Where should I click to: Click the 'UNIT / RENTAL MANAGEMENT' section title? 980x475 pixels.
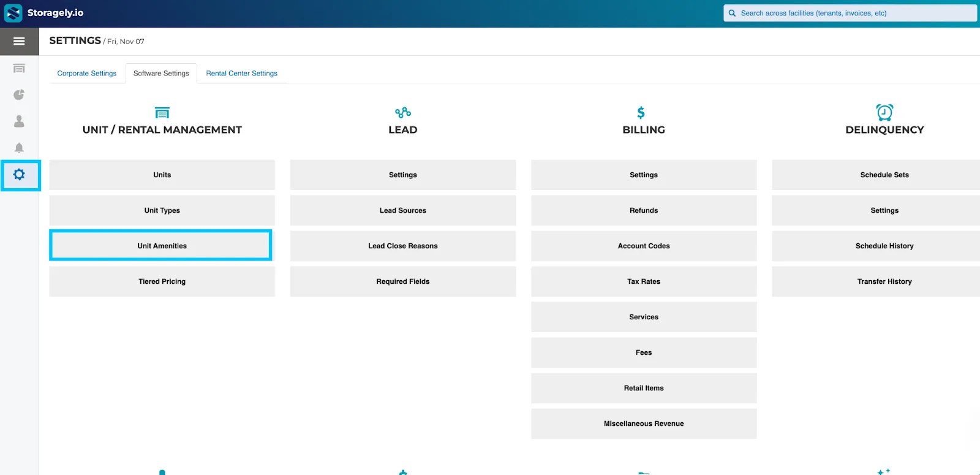pyautogui.click(x=162, y=130)
